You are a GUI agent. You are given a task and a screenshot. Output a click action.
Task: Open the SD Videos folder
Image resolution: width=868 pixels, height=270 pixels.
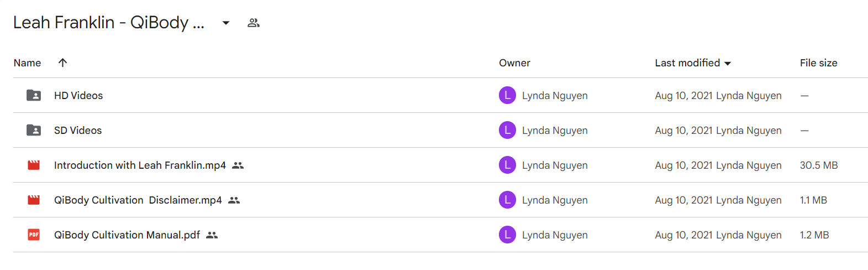78,130
